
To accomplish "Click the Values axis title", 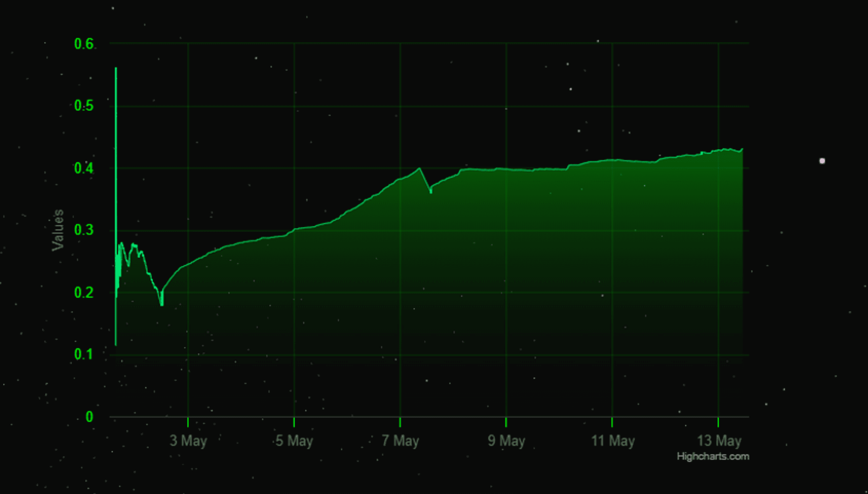I will pyautogui.click(x=58, y=230).
